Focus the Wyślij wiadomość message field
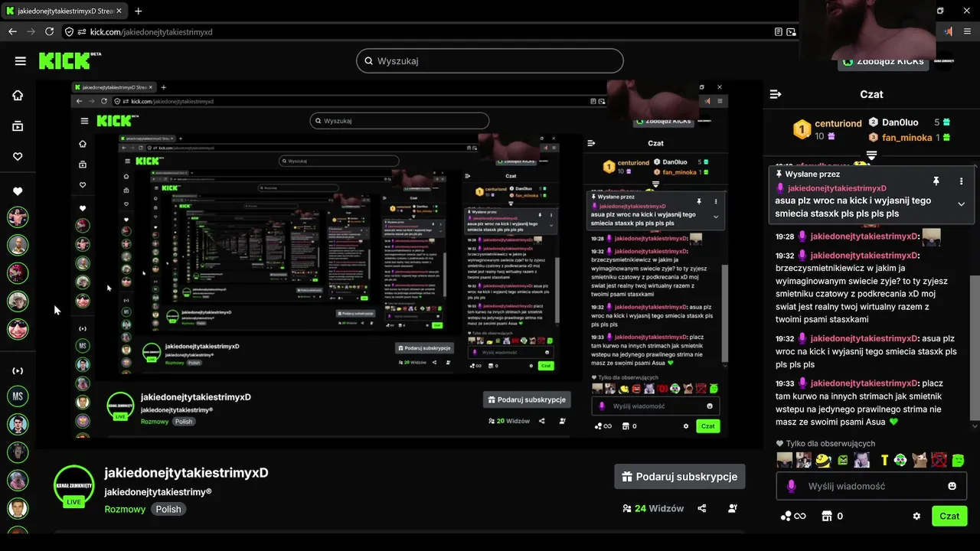This screenshot has width=980, height=551. pos(871,486)
